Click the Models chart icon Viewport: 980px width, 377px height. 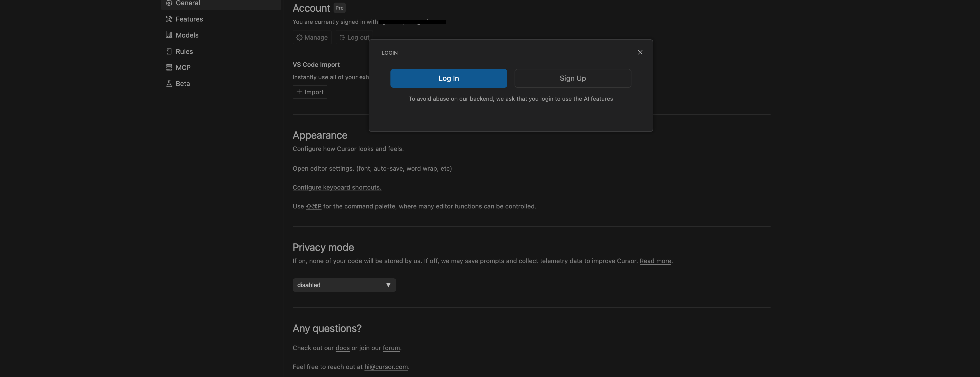(x=169, y=35)
